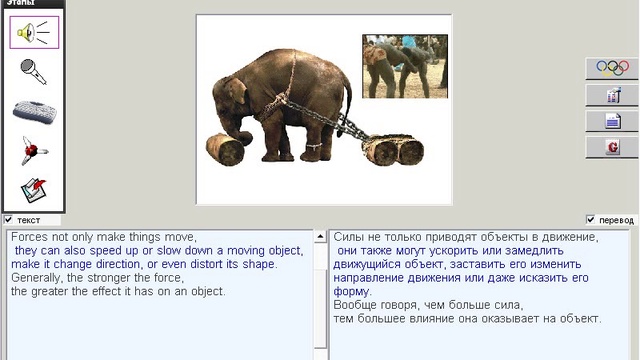Click line 'Generally, the stronger the force,'
640x360 pixels.
(x=98, y=278)
